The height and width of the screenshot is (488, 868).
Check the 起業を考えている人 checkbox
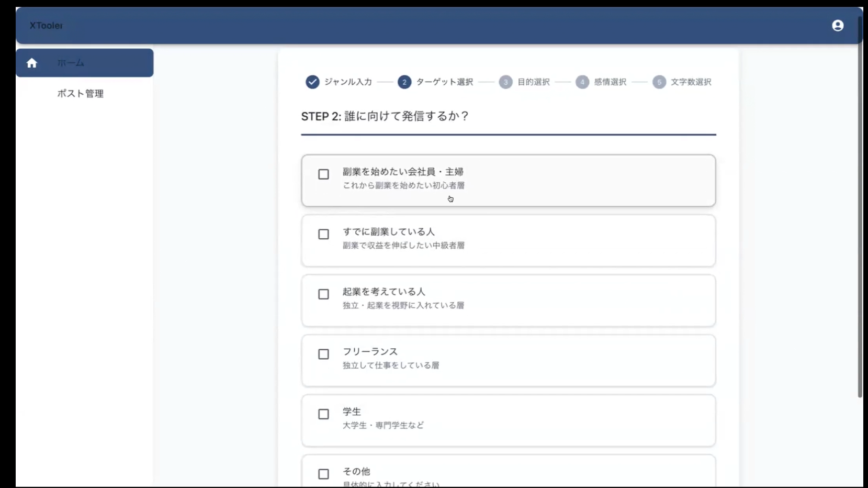coord(323,294)
